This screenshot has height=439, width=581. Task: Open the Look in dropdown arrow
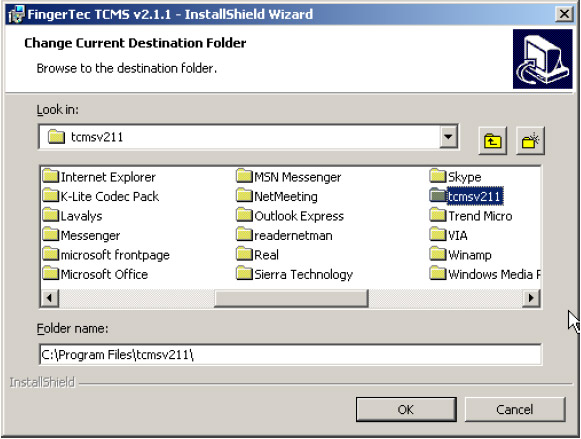[448, 137]
